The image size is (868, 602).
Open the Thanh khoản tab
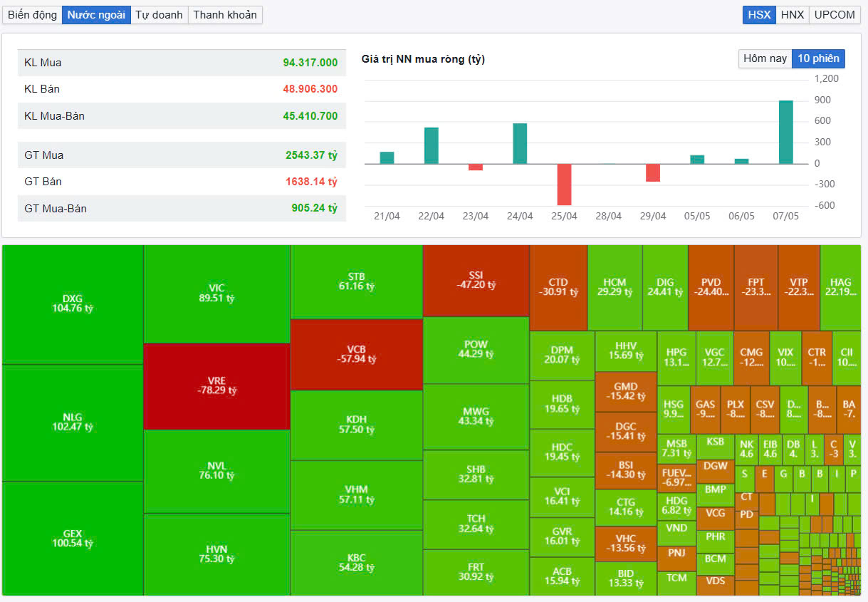[225, 15]
